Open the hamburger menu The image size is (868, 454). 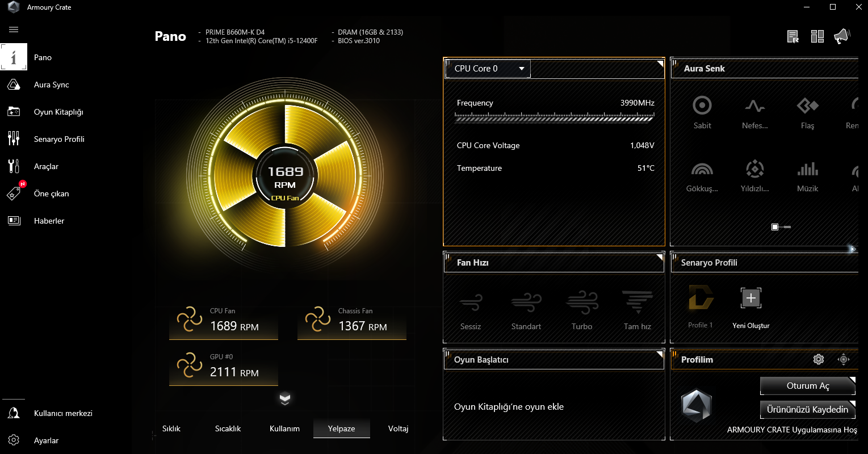tap(14, 30)
